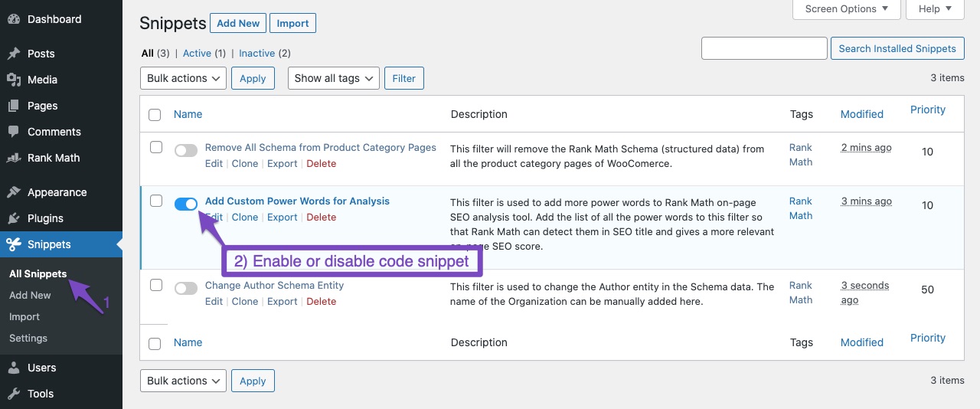Focus the snippet search input field
This screenshot has width=980, height=409.
[764, 48]
